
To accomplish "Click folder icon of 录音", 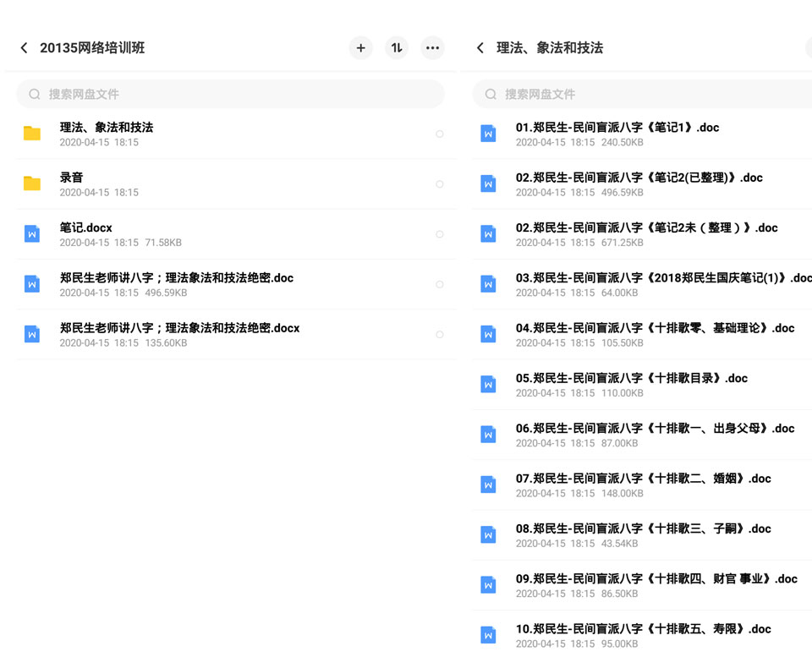I will (32, 183).
